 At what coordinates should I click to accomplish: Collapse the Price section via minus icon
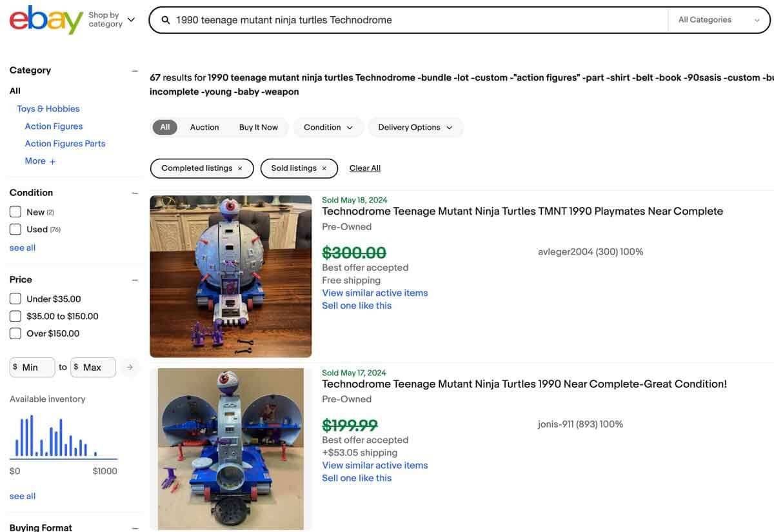pyautogui.click(x=133, y=279)
